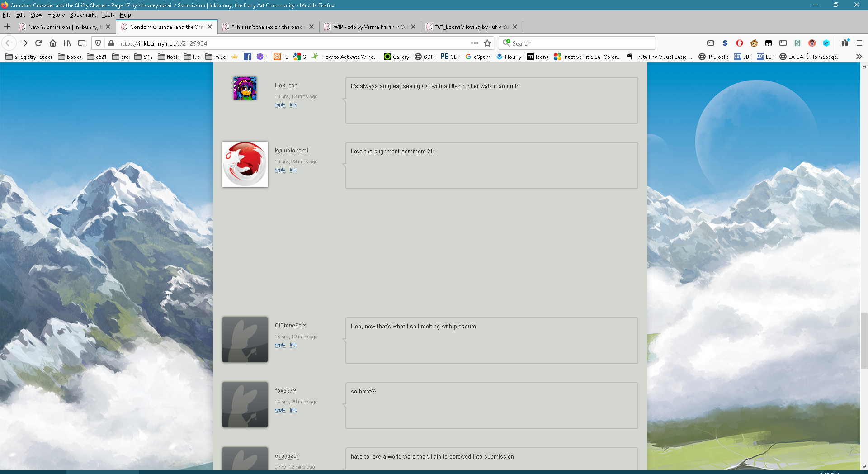Viewport: 868px width, 474px height.
Task: Expand the eXh bookmark folder
Action: click(x=143, y=57)
